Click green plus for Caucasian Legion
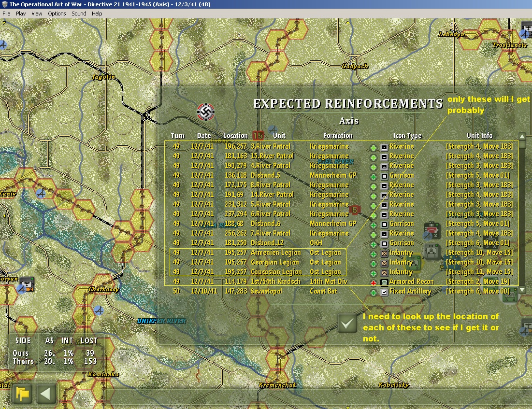Screen dimensions: 532x409 tap(373, 274)
